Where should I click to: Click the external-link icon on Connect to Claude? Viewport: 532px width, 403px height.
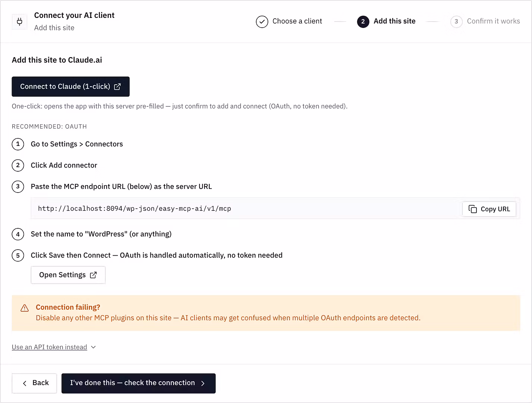click(118, 87)
